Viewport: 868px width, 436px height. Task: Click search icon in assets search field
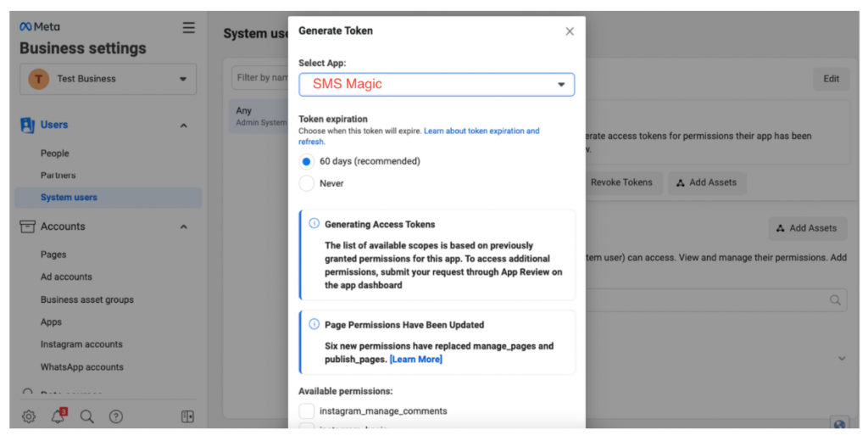835,300
